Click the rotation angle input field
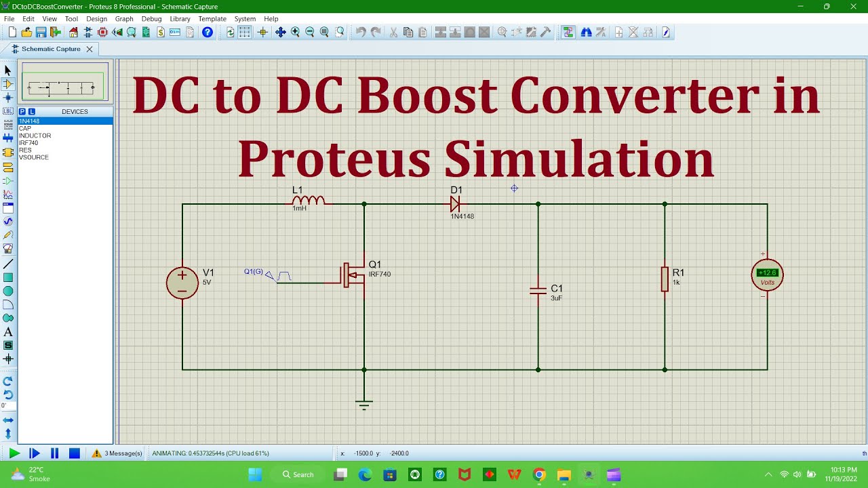 (x=8, y=406)
